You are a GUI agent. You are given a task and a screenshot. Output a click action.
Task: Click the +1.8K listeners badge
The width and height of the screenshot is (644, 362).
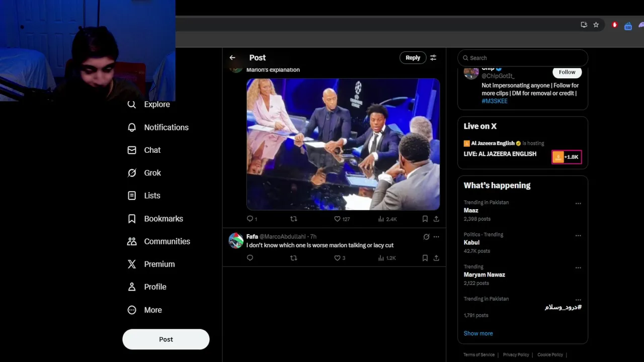pos(567,157)
